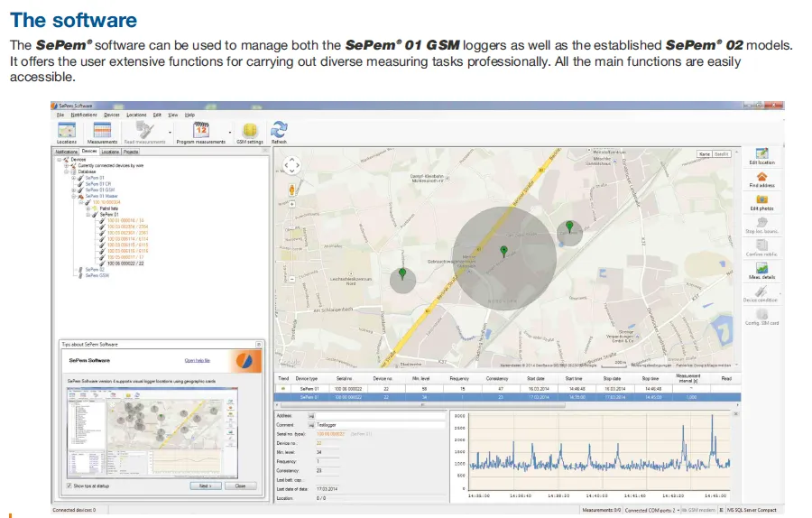This screenshot has width=812, height=518.
Task: Expand Currently connected devices by wire node
Action: [x=66, y=166]
